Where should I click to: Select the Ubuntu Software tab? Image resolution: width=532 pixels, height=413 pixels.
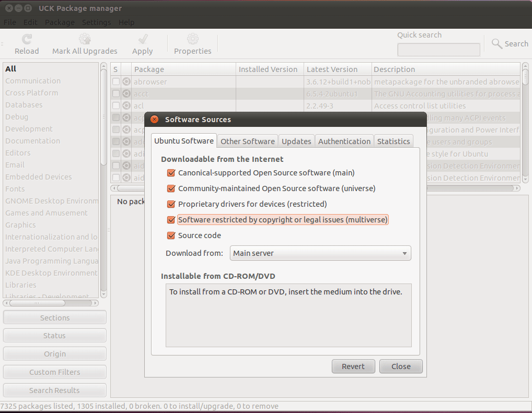click(x=184, y=141)
